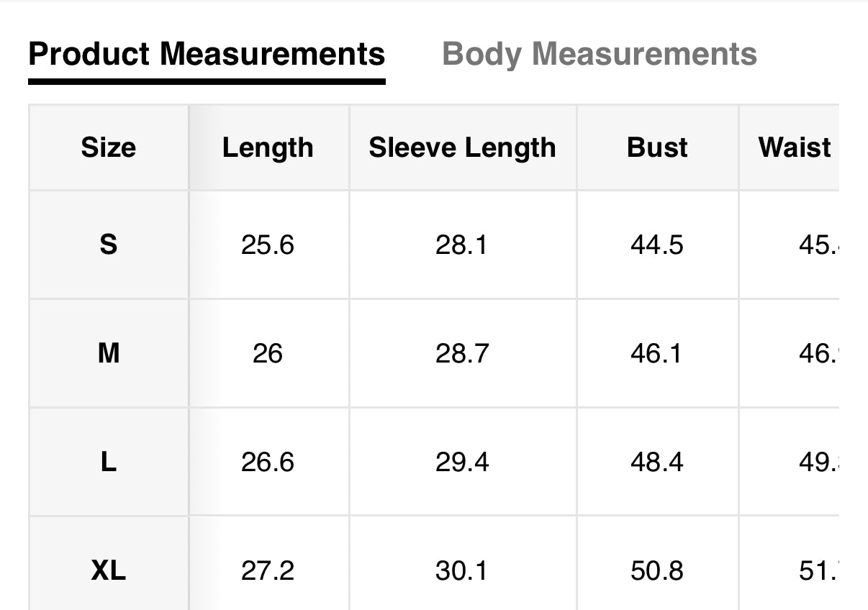
Task: Click the 28.1 sleeve length cell
Action: click(x=461, y=245)
